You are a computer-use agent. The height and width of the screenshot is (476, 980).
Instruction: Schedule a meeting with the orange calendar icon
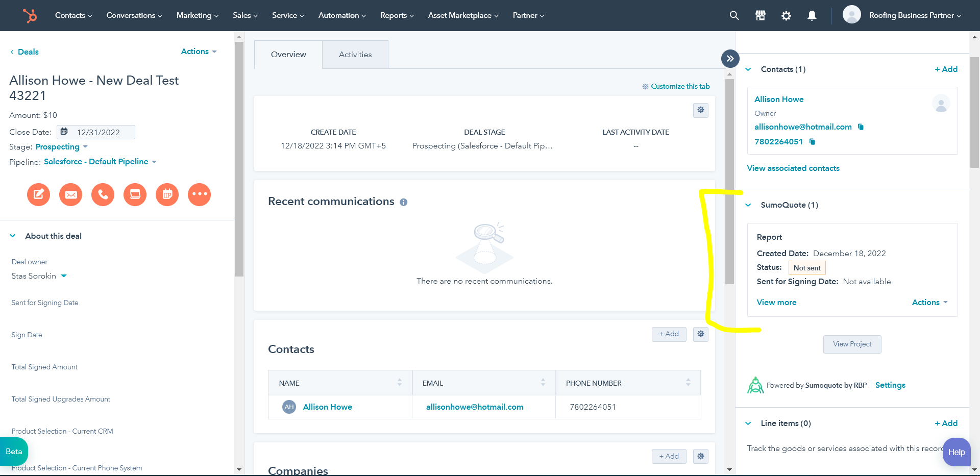[x=167, y=194]
